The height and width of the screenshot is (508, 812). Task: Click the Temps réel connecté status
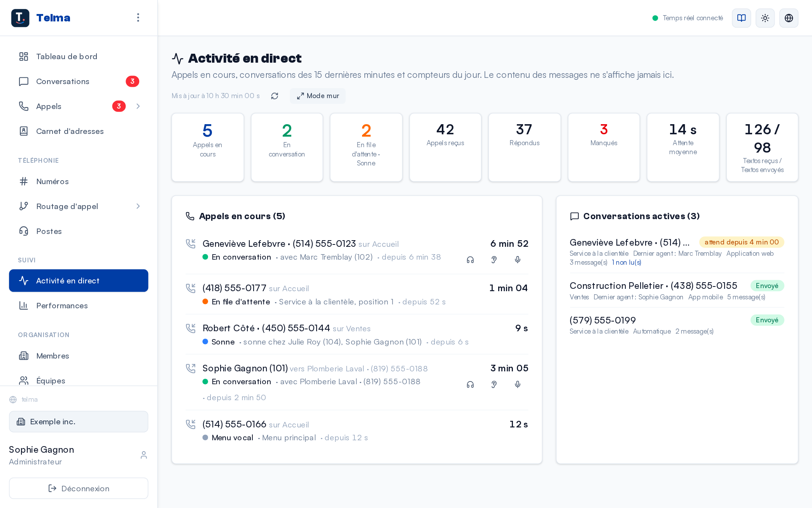pyautogui.click(x=688, y=18)
